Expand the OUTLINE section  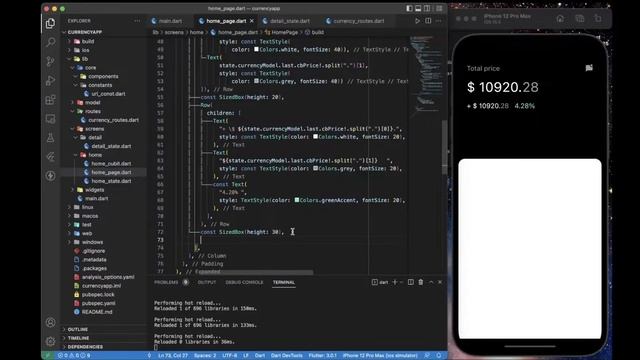(78, 329)
